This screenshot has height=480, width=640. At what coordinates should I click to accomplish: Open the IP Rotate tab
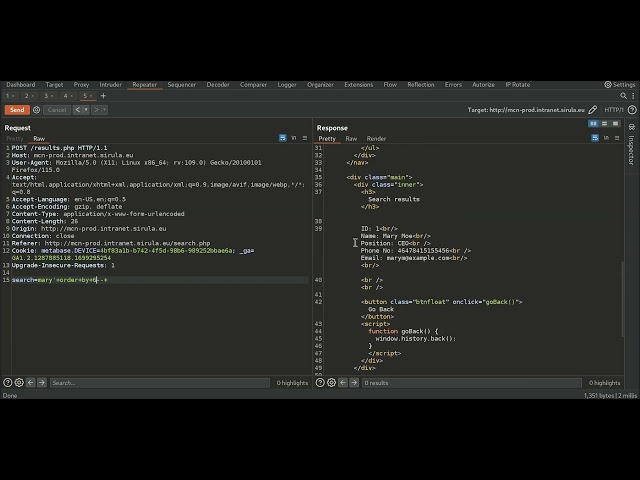point(518,84)
